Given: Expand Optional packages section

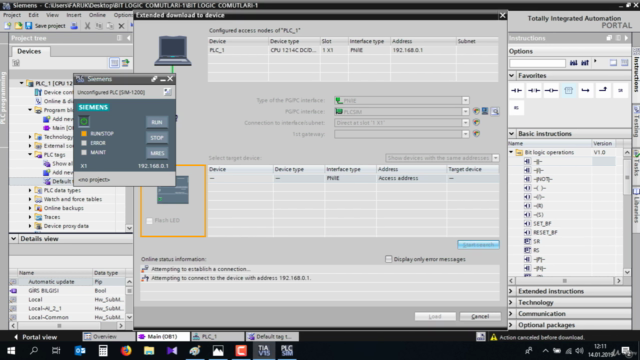Looking at the screenshot, I should (x=511, y=325).
